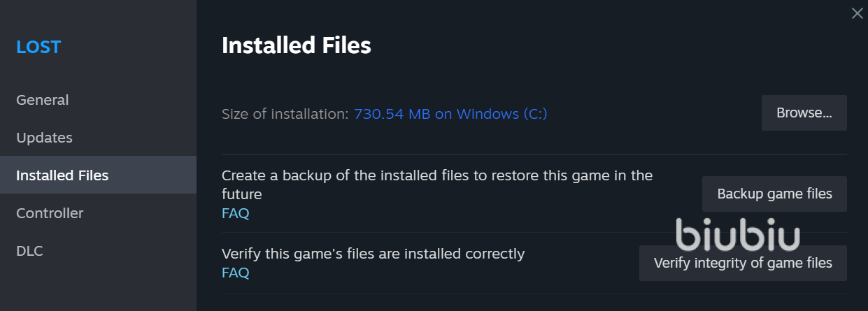Open the DLC tab
The width and height of the screenshot is (868, 311).
29,251
